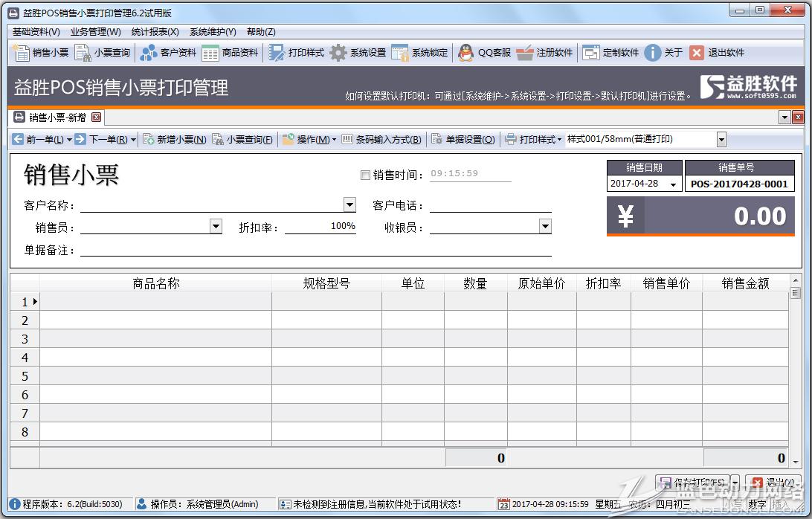
Task: Close the 销售小票-新增 tab
Action: point(96,117)
